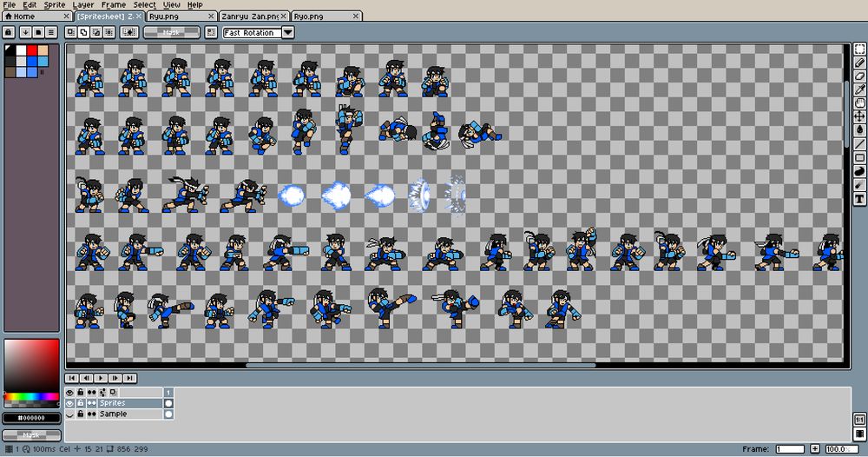Open the Layer menu
This screenshot has width=868, height=457.
tap(83, 4)
